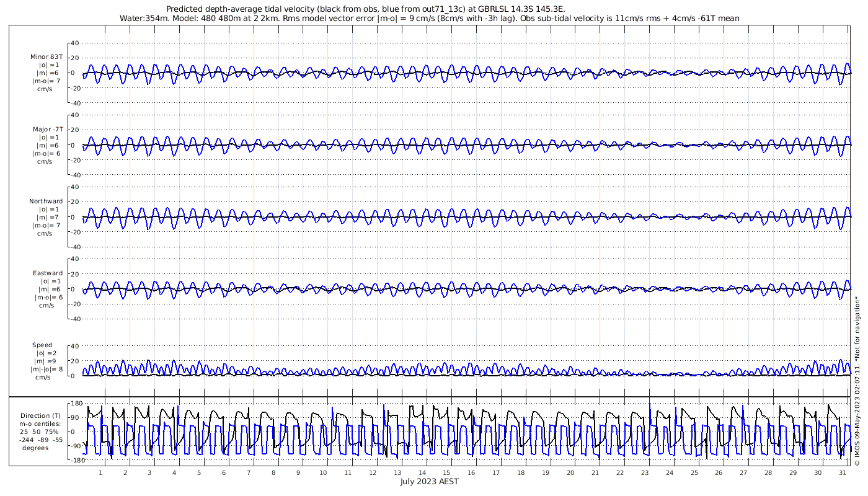
Task: Click the plot title text at top
Action: click(366, 9)
